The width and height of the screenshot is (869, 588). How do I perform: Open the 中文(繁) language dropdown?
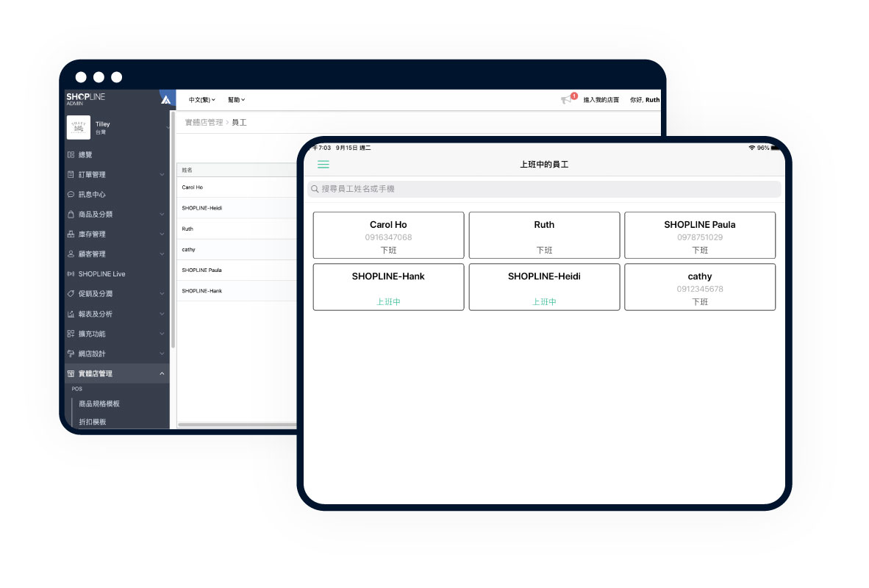pyautogui.click(x=201, y=100)
